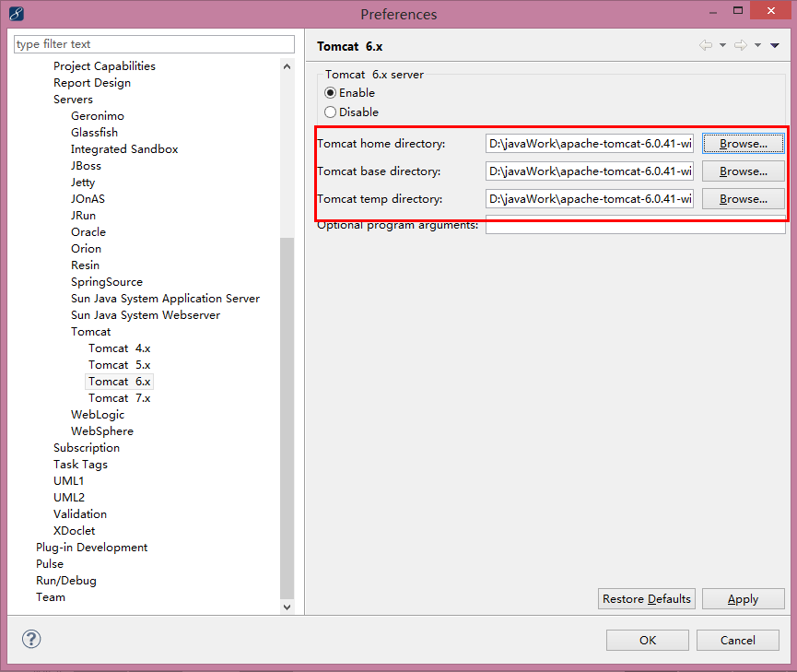Select JOnAS server entry

click(88, 199)
